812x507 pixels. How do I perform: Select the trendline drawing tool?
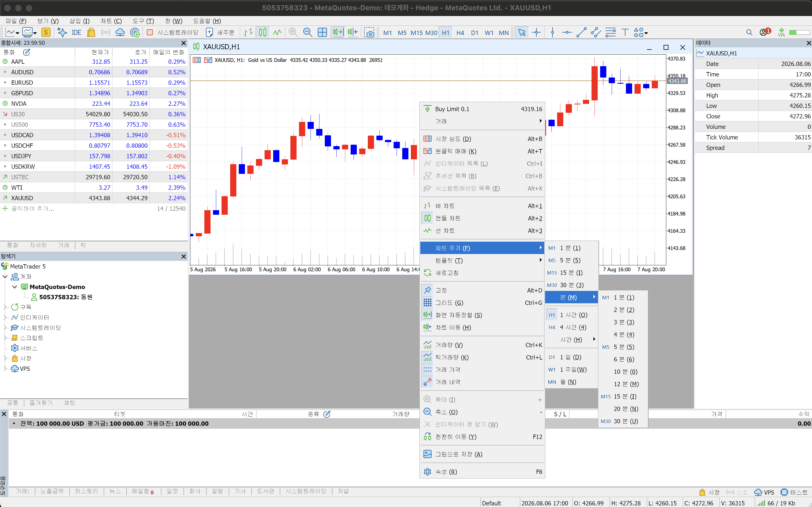(581, 33)
